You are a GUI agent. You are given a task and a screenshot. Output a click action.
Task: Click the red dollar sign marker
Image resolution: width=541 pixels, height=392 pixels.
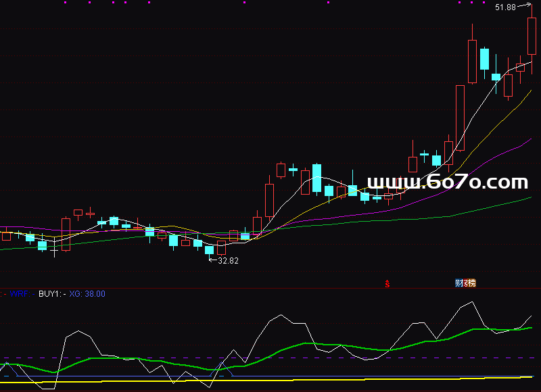tap(387, 283)
